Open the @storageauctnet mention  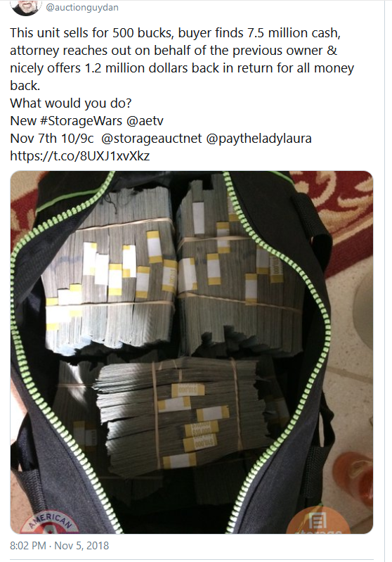pos(152,139)
